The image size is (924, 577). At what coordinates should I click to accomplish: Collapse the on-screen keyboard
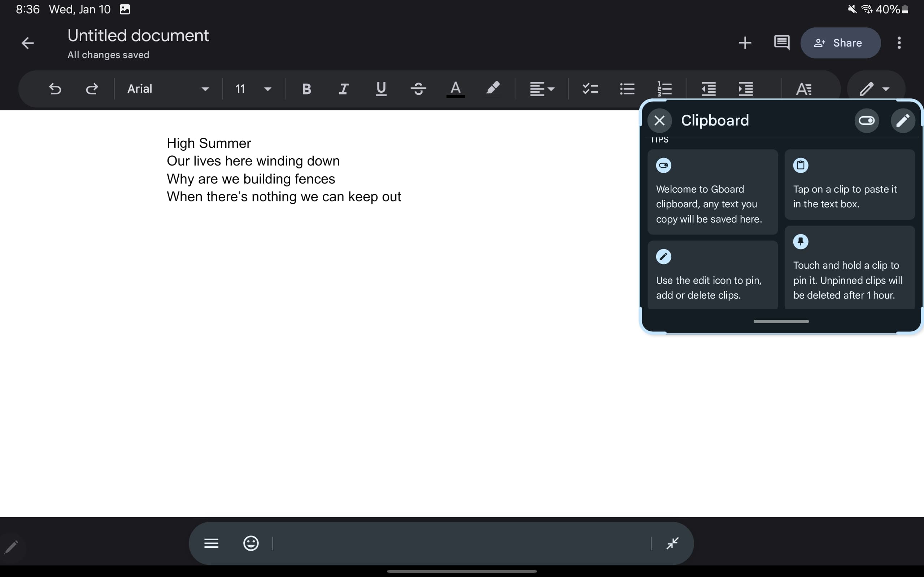click(x=672, y=543)
